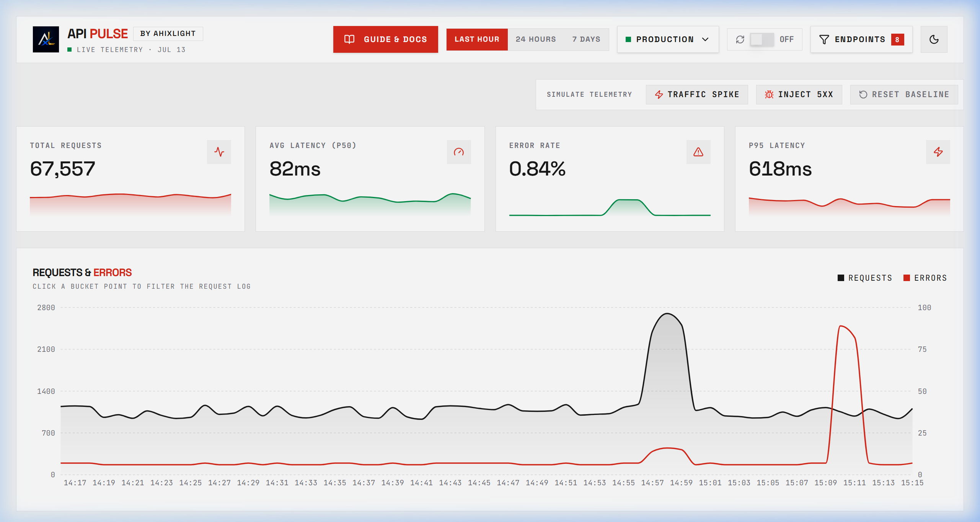Screen dimensions: 980x522
Task: Click the chevron arrow beside Production
Action: tap(705, 39)
